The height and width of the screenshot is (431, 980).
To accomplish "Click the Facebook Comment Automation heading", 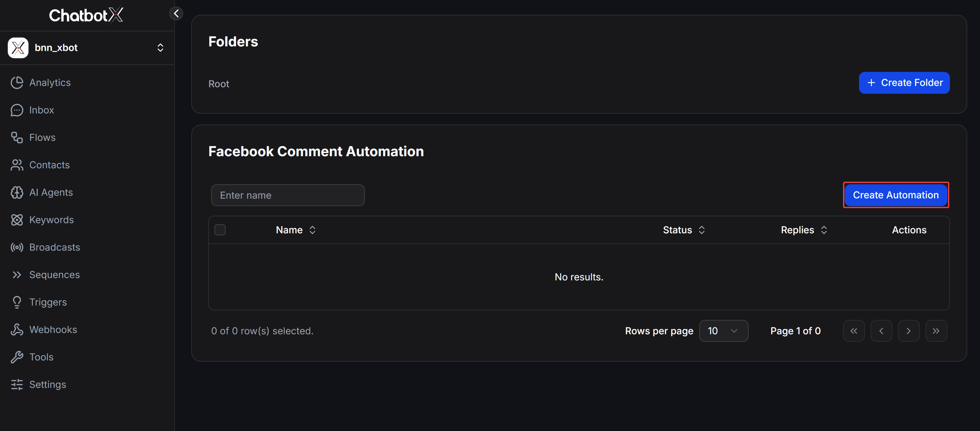I will (x=316, y=151).
